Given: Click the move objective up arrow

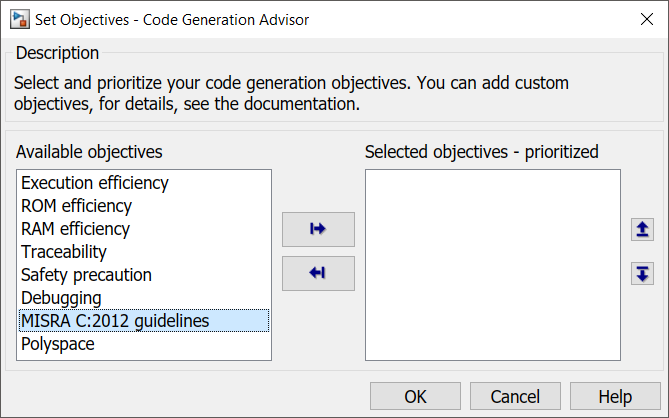Looking at the screenshot, I should (x=642, y=230).
